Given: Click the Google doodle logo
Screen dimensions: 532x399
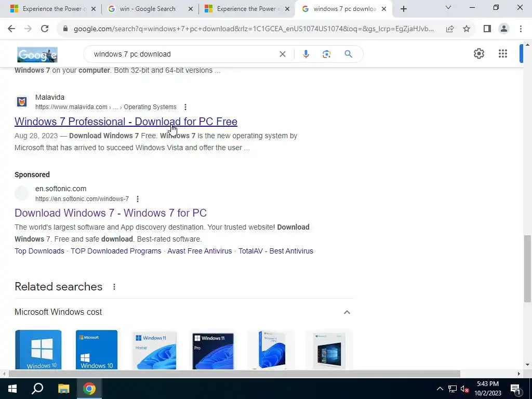Looking at the screenshot, I should (x=37, y=55).
